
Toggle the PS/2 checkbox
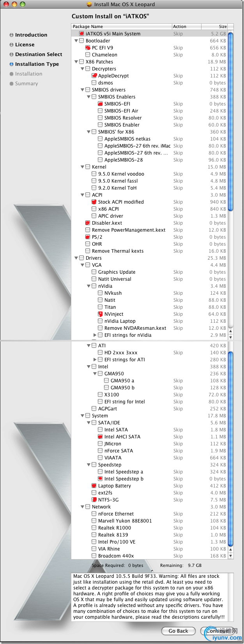point(88,237)
